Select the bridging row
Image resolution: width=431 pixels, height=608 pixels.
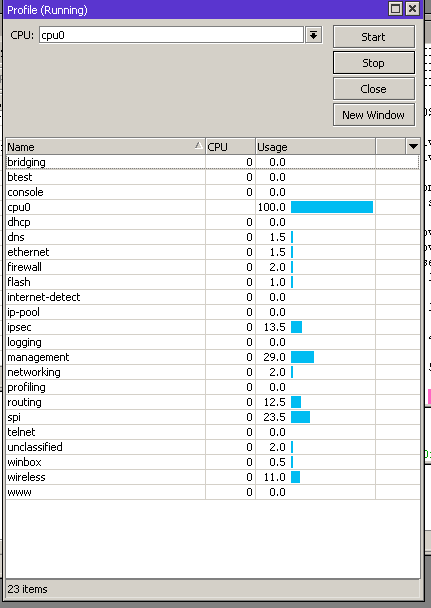[213, 162]
